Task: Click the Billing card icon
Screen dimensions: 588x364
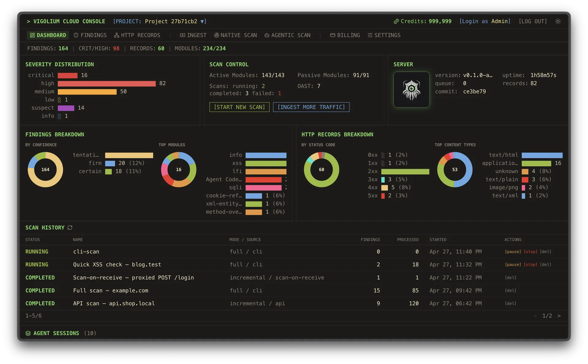Action: pyautogui.click(x=333, y=35)
